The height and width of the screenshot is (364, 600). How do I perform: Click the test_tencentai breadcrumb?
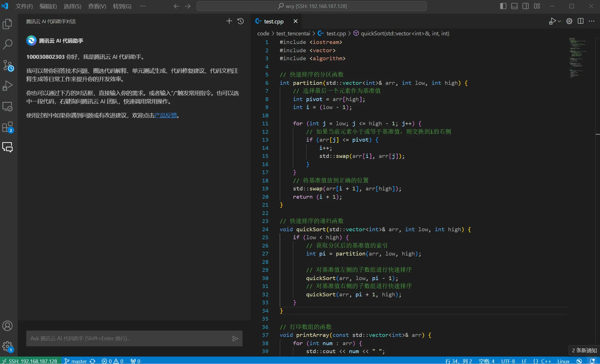[293, 33]
